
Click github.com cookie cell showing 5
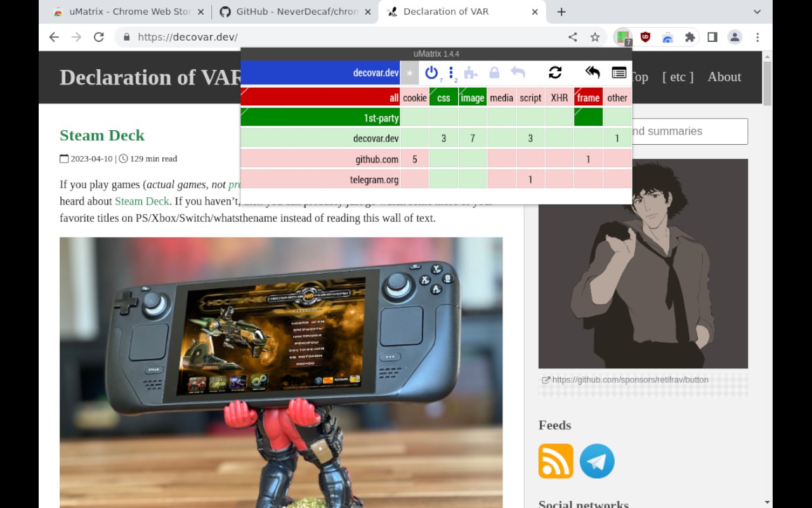[x=415, y=159]
